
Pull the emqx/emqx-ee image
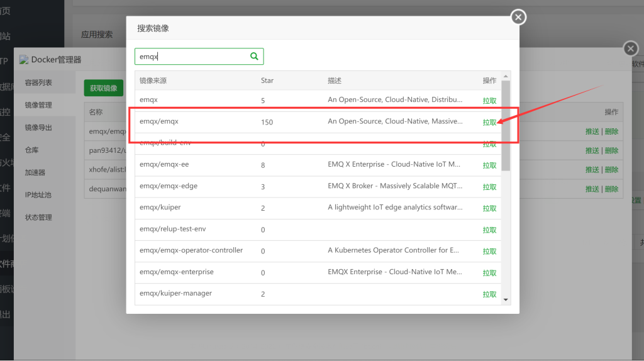[489, 166]
